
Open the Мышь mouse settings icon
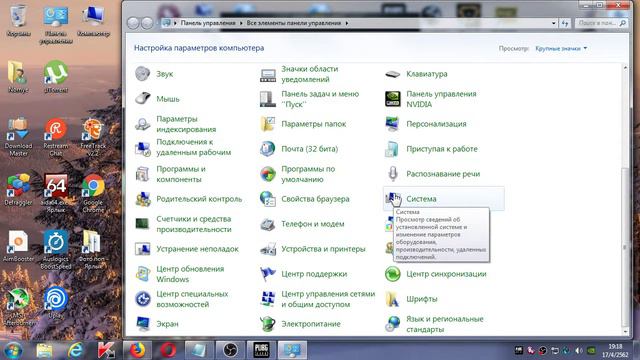click(x=142, y=99)
